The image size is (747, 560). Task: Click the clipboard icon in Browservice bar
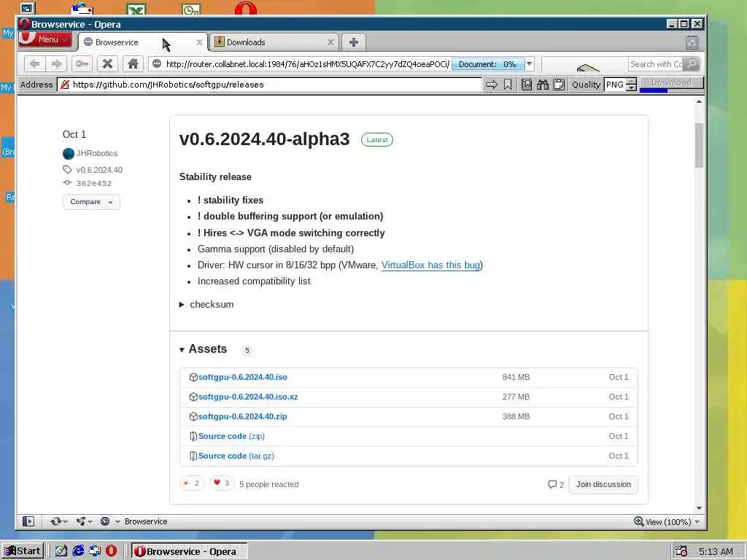559,85
